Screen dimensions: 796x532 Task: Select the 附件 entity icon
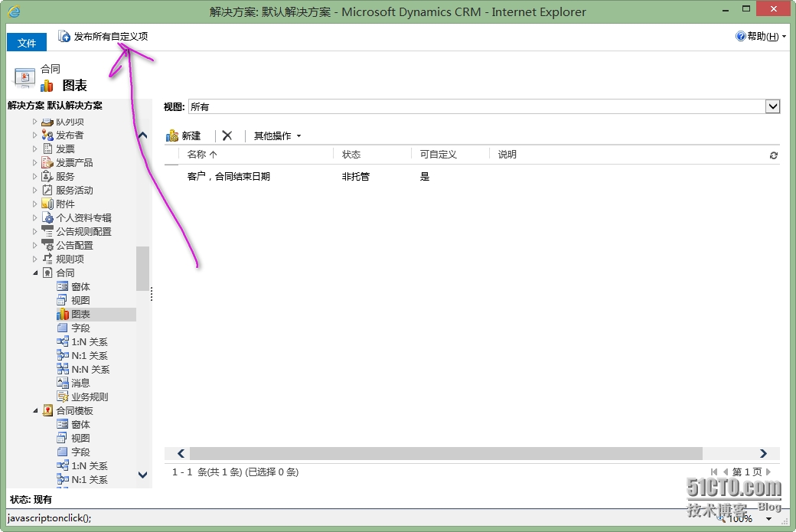click(47, 204)
